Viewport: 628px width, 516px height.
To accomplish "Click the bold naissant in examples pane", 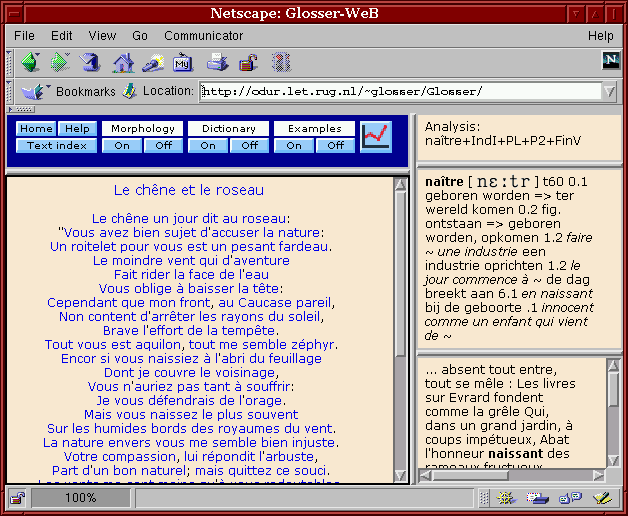I will coord(515,454).
